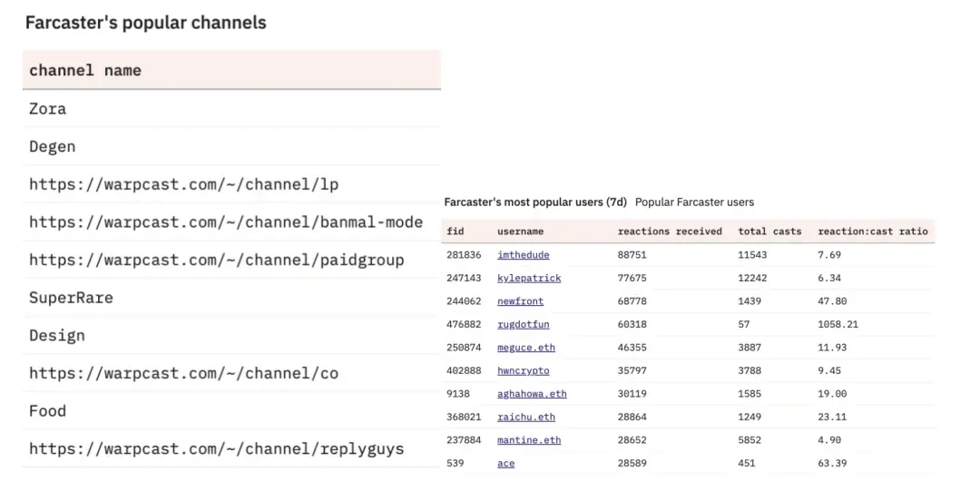This screenshot has height=482, width=980.
Task: Open aghahowa.eth profile link
Action: (x=532, y=394)
